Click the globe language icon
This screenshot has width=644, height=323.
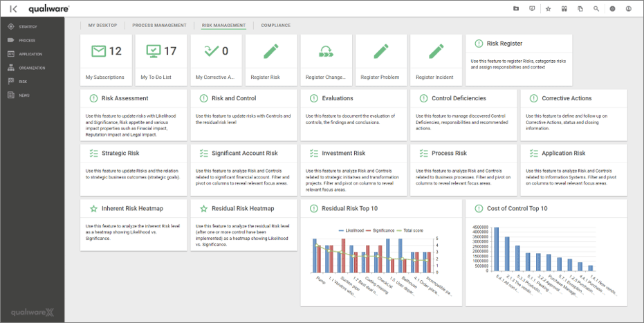612,8
